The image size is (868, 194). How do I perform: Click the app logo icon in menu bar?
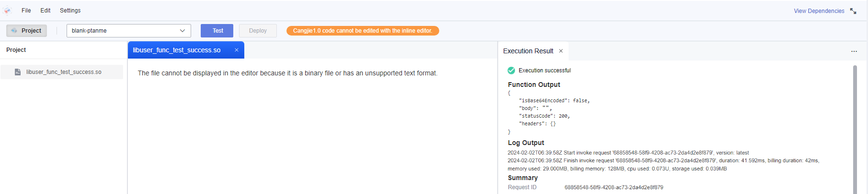pyautogui.click(x=8, y=11)
